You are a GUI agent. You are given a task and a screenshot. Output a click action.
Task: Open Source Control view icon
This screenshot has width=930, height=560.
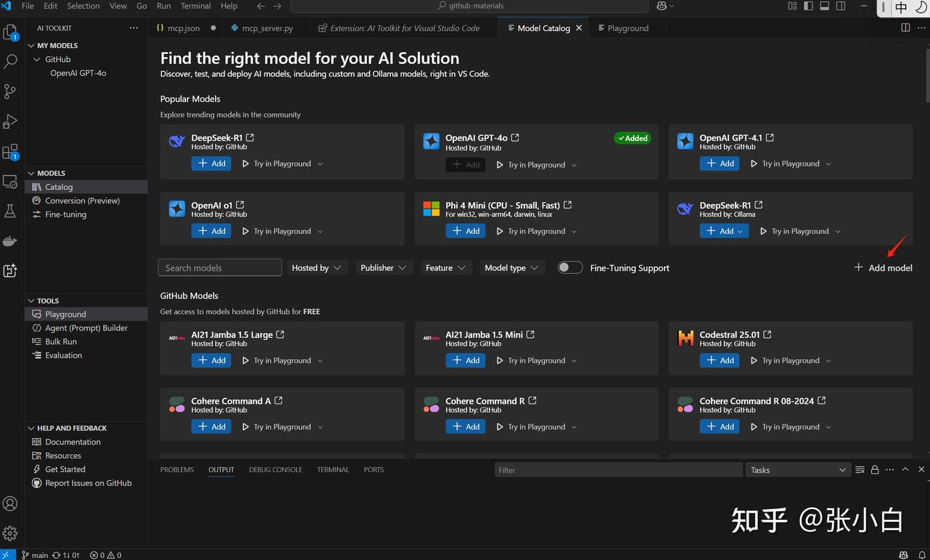tap(10, 91)
